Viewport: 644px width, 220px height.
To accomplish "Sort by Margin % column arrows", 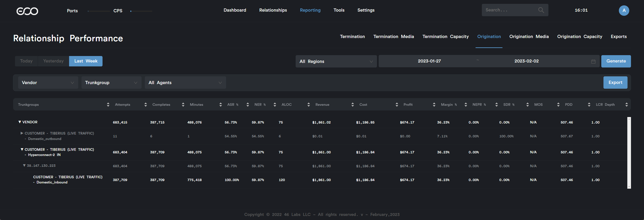I will (x=466, y=104).
